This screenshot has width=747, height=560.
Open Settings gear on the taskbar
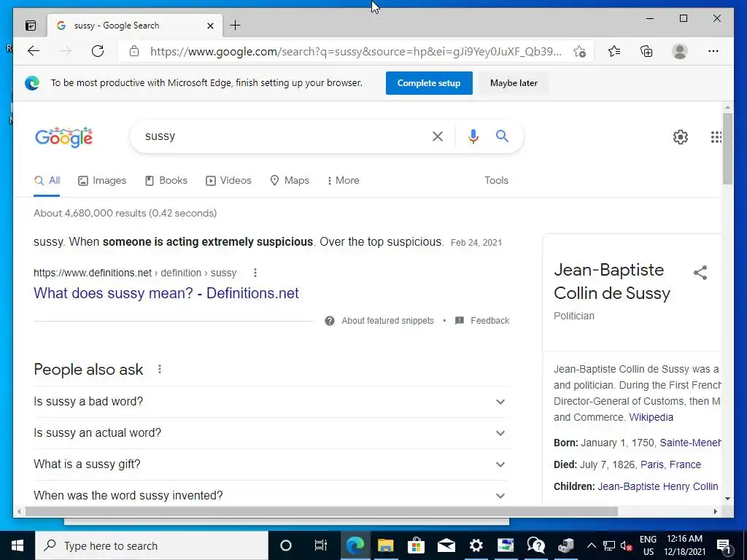[476, 545]
